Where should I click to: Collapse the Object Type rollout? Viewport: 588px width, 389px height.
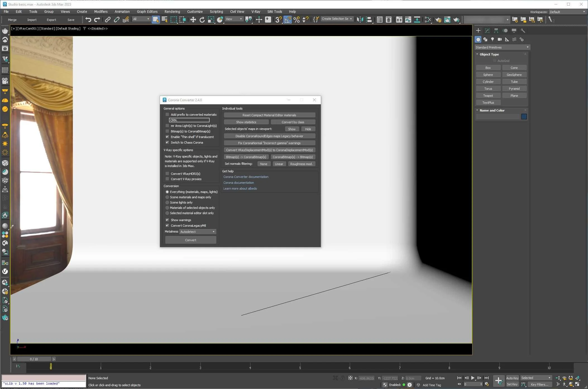pyautogui.click(x=489, y=54)
